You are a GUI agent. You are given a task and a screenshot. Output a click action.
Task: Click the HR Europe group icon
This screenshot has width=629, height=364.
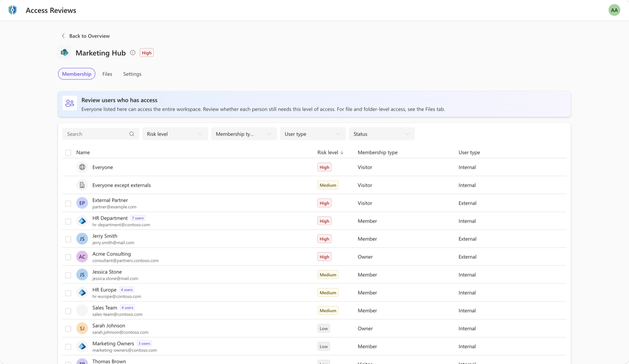82,293
